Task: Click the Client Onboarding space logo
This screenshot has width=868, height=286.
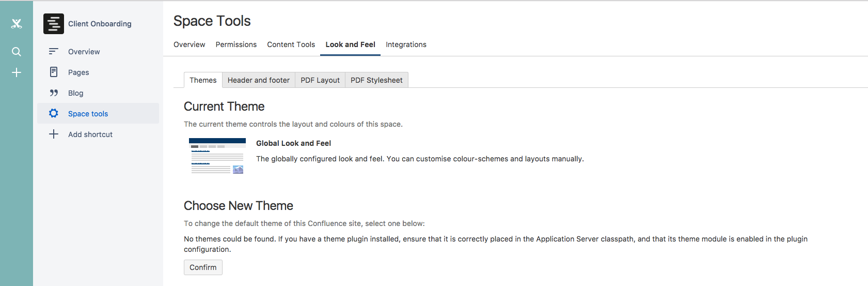Action: pos(54,24)
